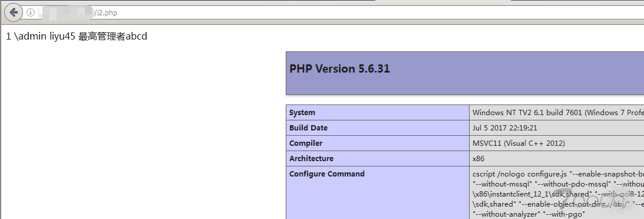The height and width of the screenshot is (219, 644).
Task: Click the PHP Version 5.6.31 heading
Action: coord(339,68)
